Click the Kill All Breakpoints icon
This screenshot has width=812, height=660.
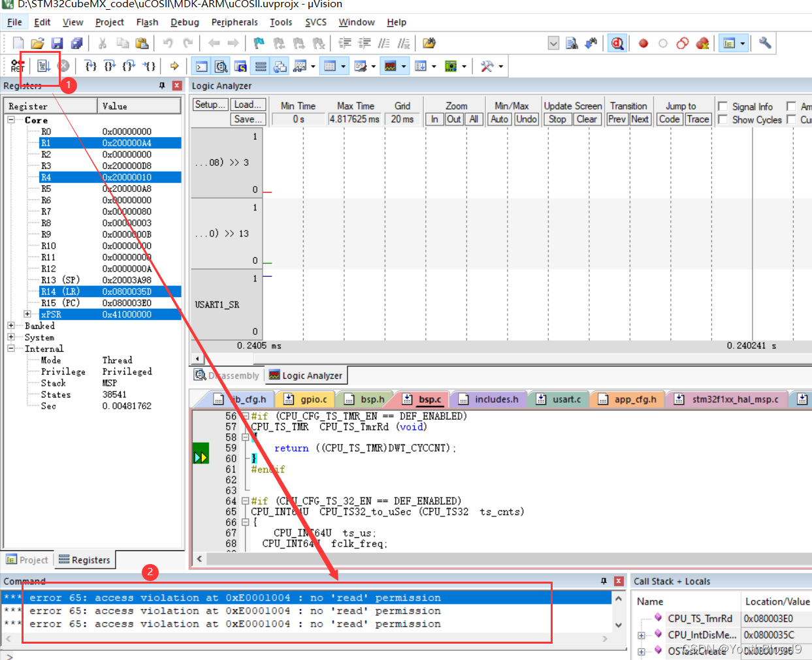[x=702, y=43]
